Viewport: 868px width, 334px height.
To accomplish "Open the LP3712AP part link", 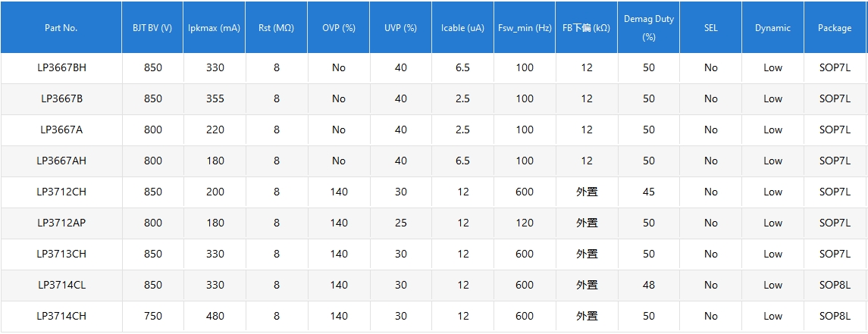I will pos(61,223).
